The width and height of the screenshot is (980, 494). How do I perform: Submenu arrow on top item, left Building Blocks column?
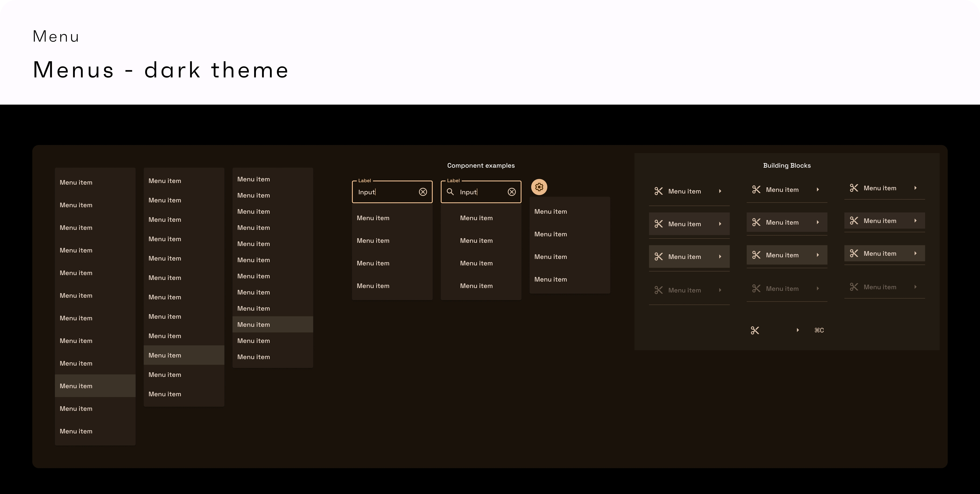(x=720, y=191)
